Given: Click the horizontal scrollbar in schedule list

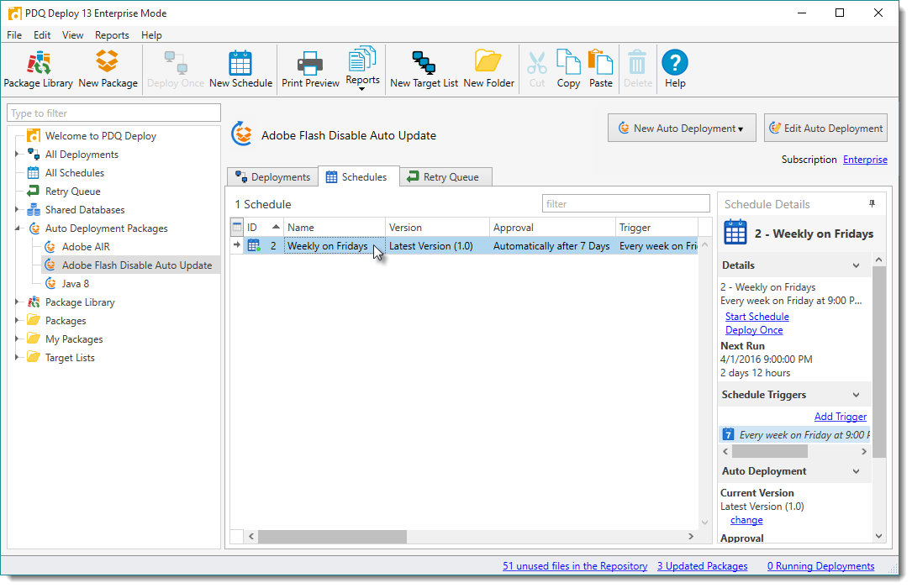Looking at the screenshot, I should point(332,537).
